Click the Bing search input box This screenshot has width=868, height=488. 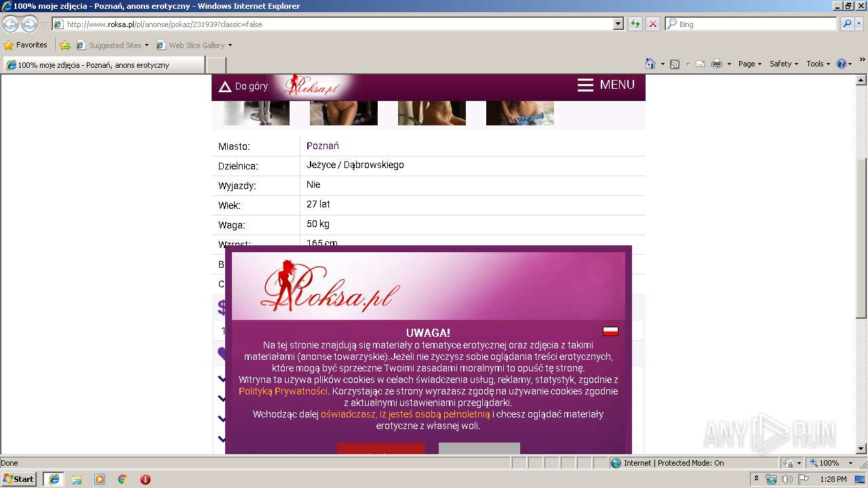pos(751,24)
